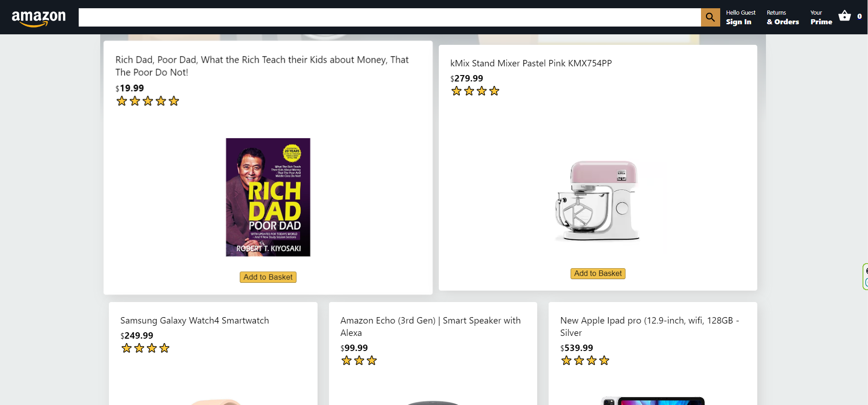Click the Apple iPad Pro's last star
Image resolution: width=868 pixels, height=405 pixels.
tap(604, 361)
